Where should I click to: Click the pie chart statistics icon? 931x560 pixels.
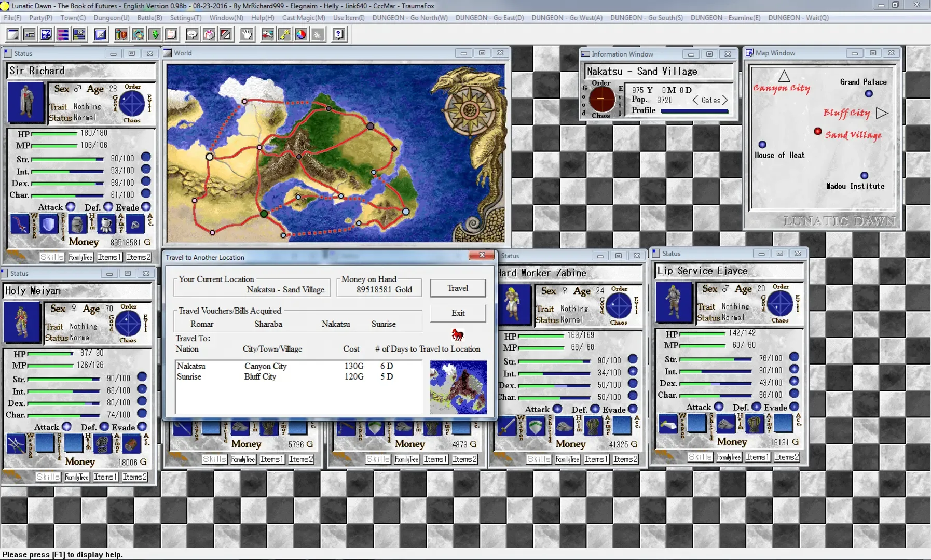coord(302,34)
